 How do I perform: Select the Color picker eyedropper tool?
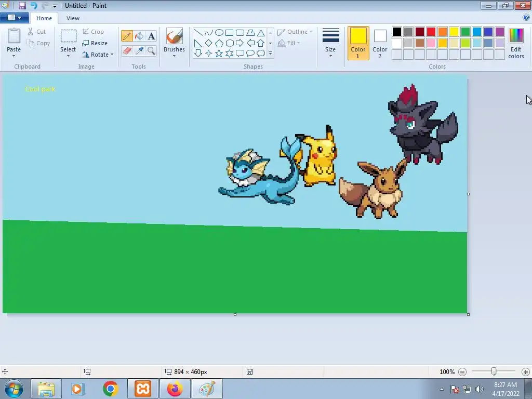point(139,50)
